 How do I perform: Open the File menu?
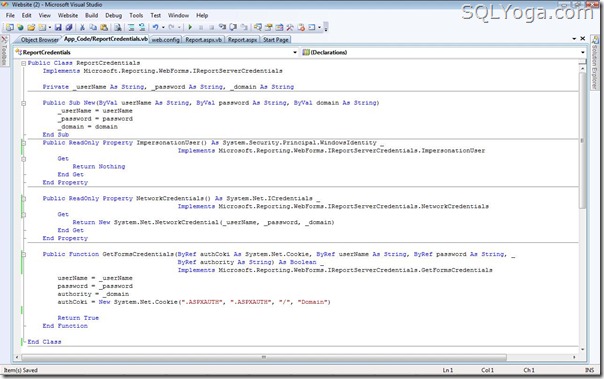10,15
